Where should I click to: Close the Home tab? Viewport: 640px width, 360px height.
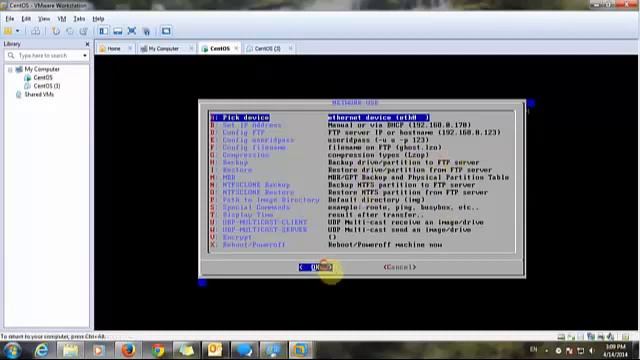(x=130, y=49)
